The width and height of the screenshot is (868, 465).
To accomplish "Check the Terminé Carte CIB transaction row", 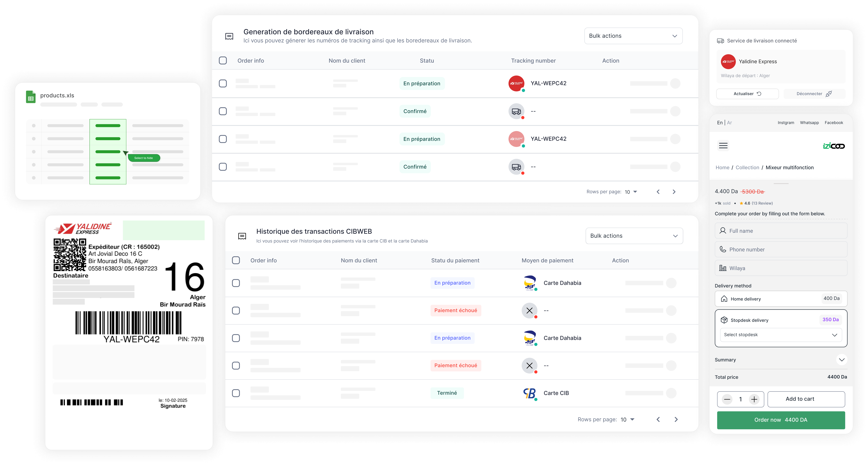I will pos(236,393).
